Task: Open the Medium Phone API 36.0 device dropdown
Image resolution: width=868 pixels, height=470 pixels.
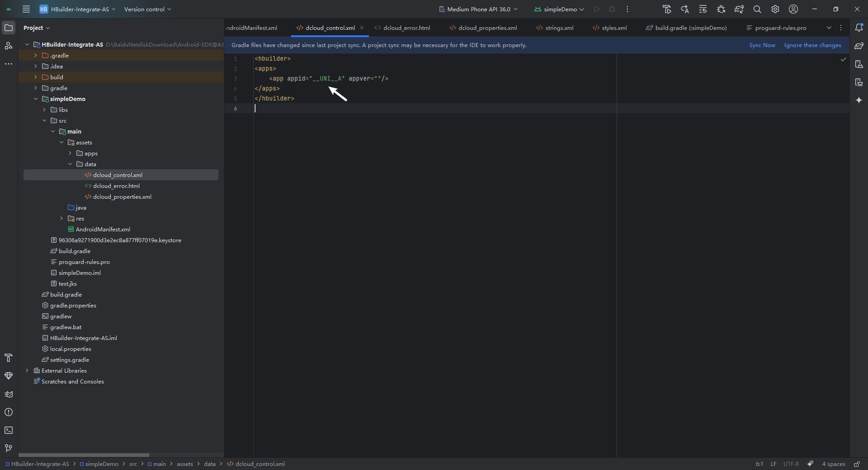Action: pos(478,9)
